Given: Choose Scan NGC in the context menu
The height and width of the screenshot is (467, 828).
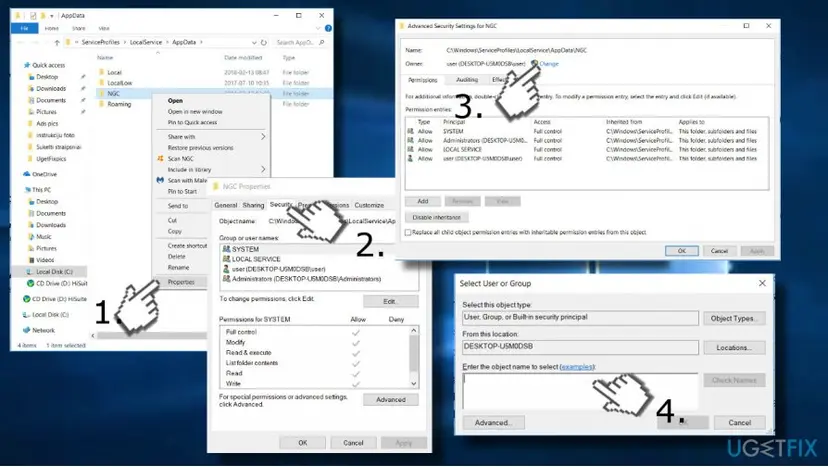Looking at the screenshot, I should click(x=181, y=158).
